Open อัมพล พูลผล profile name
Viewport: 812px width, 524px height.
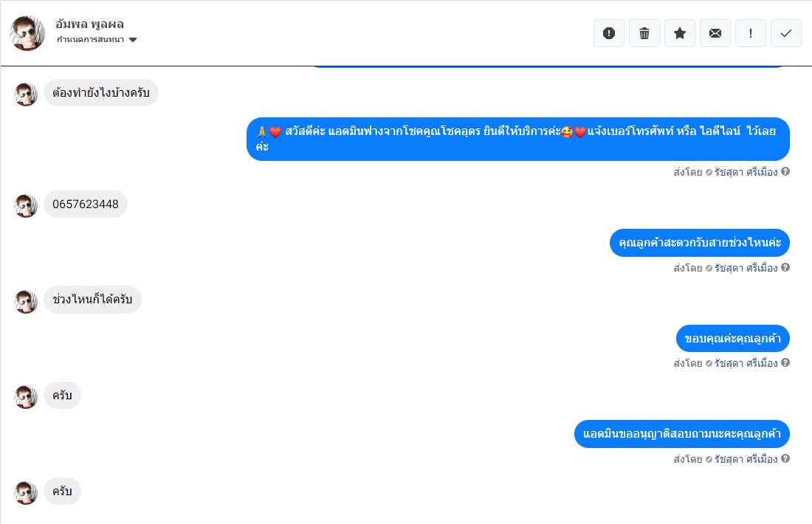pos(89,24)
